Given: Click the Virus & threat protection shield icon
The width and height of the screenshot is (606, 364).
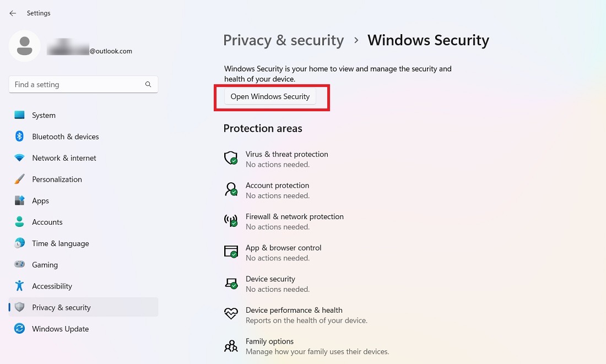Looking at the screenshot, I should (x=230, y=158).
